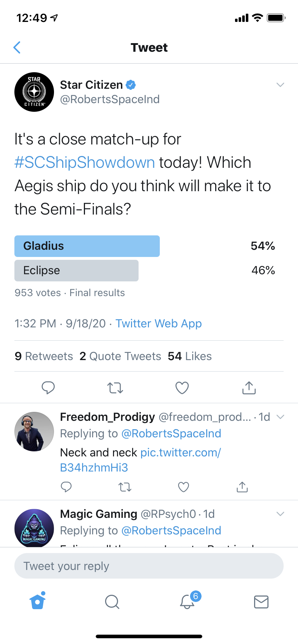Open the Notifications bell tab
The image size is (298, 644).
pyautogui.click(x=187, y=601)
